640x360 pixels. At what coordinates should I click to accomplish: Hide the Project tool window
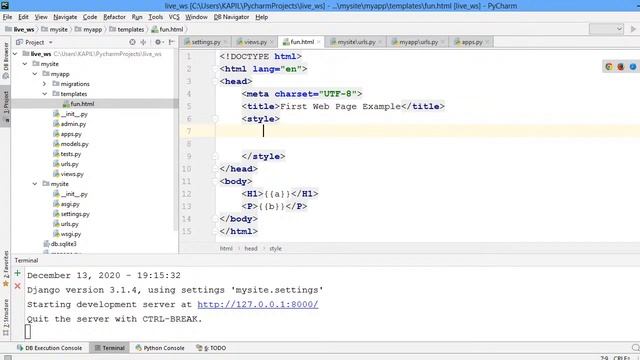[171, 42]
